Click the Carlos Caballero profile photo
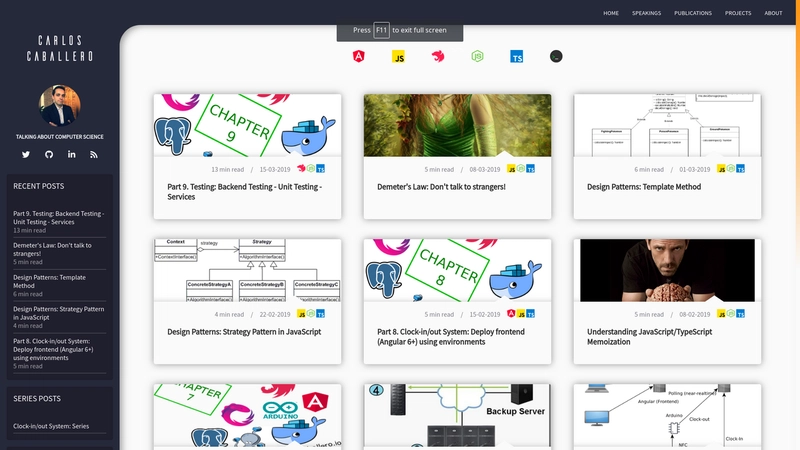 coord(60,106)
